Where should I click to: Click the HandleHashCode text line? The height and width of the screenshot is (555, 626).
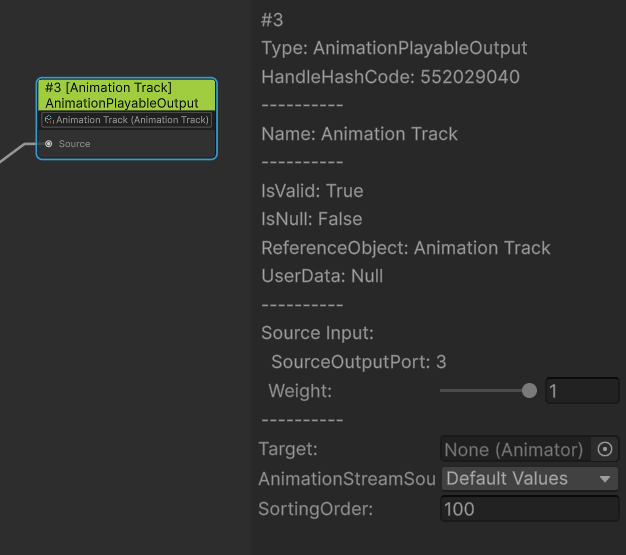pyautogui.click(x=390, y=77)
